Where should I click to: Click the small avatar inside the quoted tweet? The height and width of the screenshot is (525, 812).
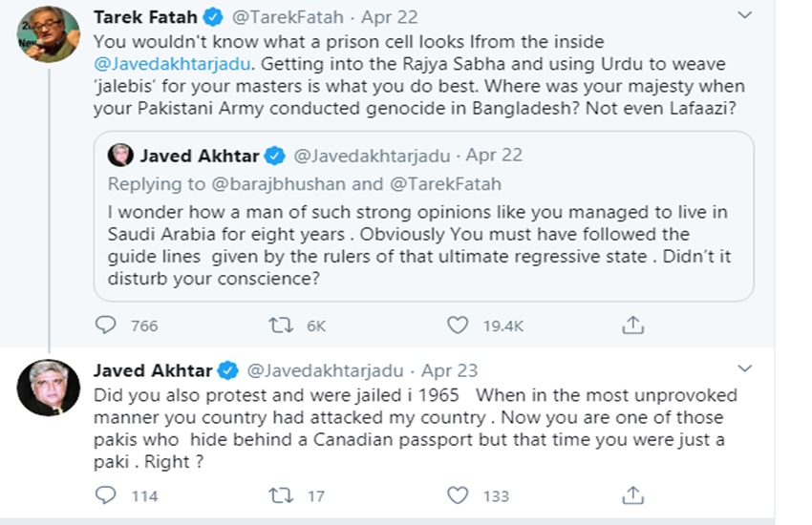119,156
